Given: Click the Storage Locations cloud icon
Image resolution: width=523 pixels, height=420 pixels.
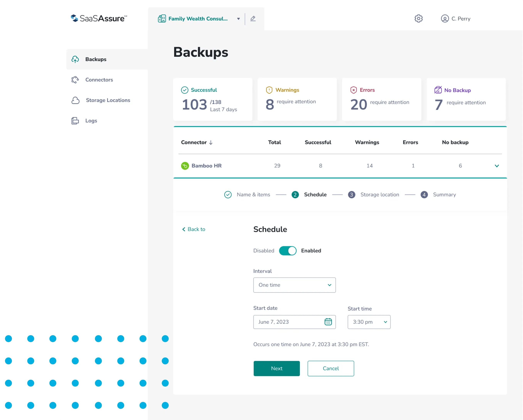Looking at the screenshot, I should coord(75,100).
